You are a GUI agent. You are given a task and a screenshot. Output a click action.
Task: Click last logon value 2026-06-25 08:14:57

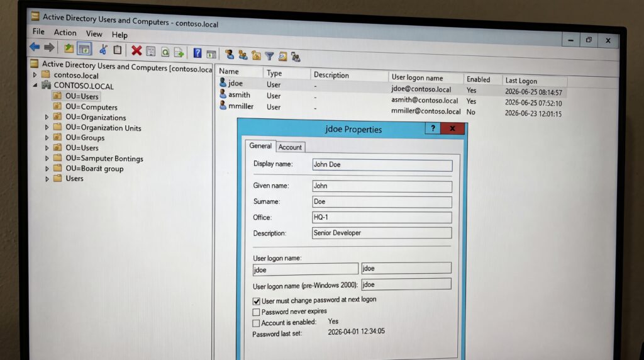pos(533,93)
